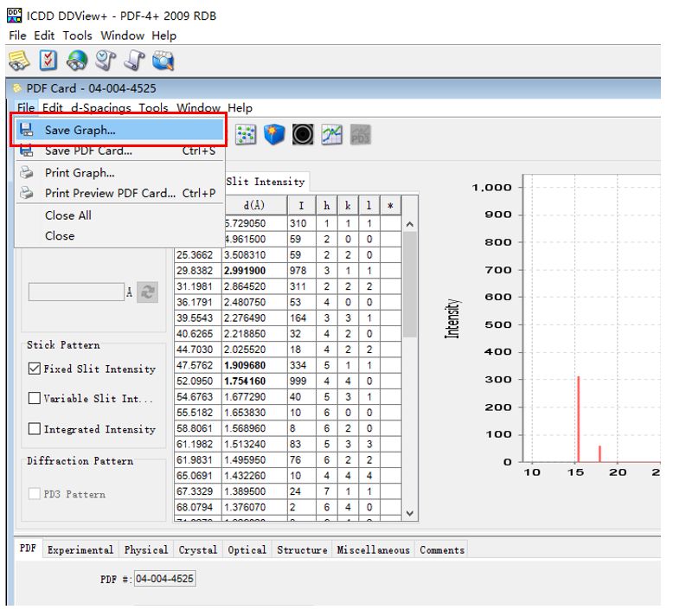
Task: Open the main DDView+ Edit menu
Action: tap(44, 35)
